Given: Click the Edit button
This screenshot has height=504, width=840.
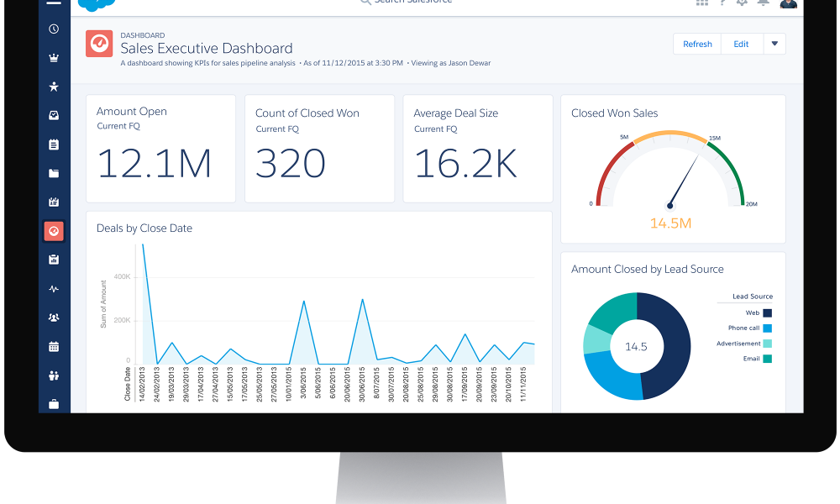Looking at the screenshot, I should click(741, 45).
